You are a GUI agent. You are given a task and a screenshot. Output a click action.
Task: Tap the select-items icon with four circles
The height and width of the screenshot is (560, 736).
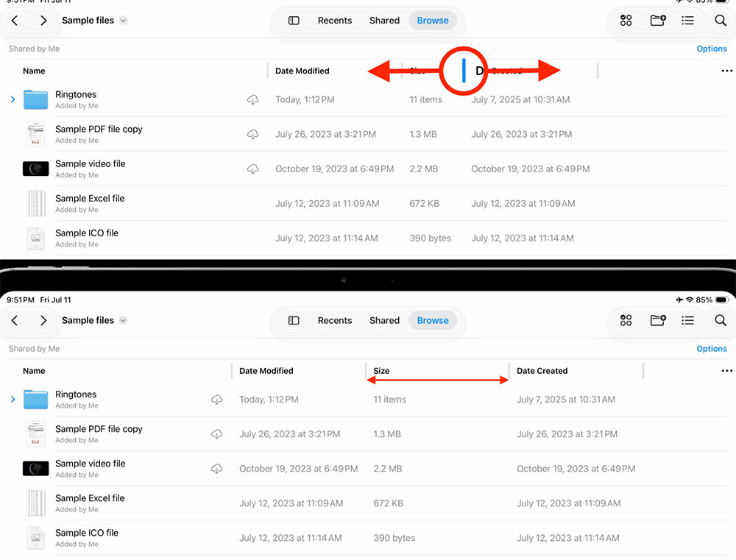click(x=626, y=20)
